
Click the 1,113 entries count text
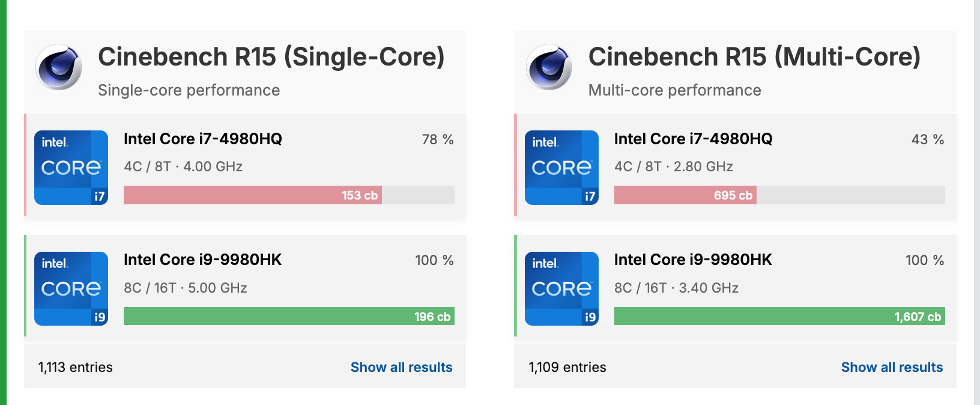[75, 367]
